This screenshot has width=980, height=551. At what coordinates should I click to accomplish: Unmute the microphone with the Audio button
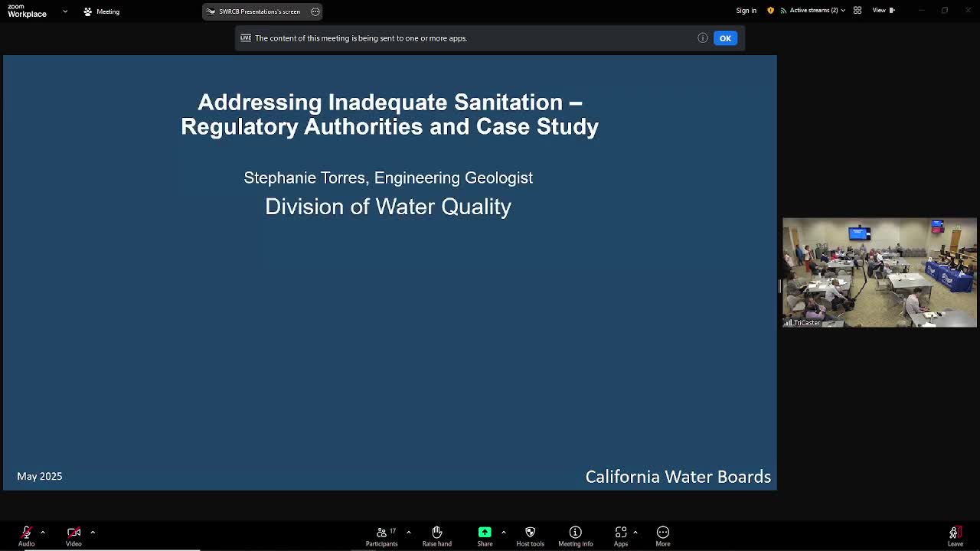(26, 536)
